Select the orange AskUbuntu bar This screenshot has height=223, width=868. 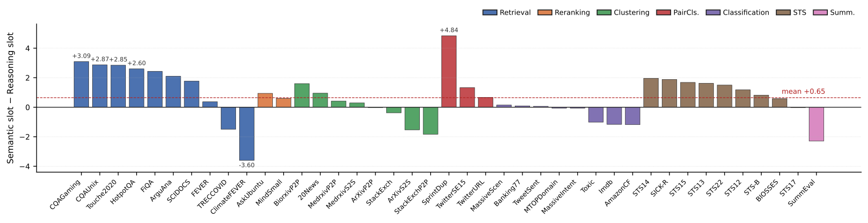tap(265, 100)
